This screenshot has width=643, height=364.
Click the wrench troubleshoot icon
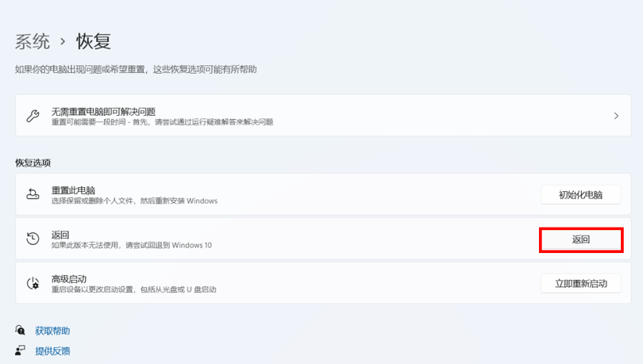point(33,116)
